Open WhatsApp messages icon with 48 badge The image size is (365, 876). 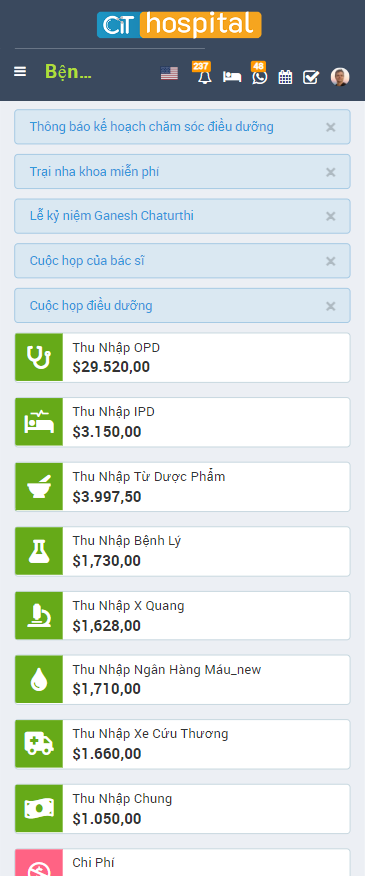[259, 77]
